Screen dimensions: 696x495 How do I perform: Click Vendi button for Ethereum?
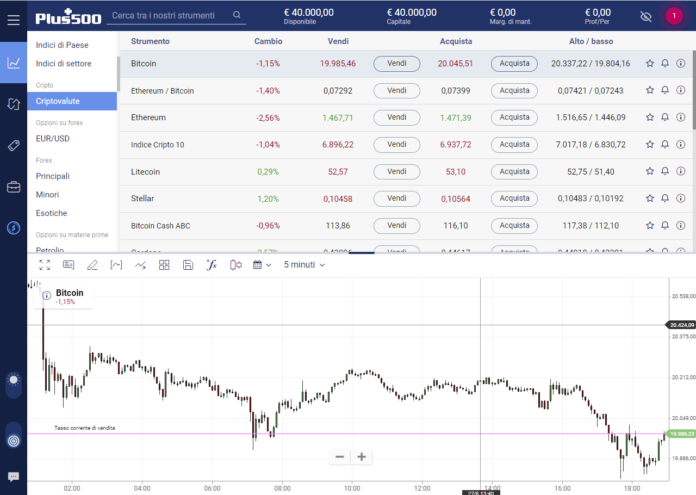tap(396, 118)
